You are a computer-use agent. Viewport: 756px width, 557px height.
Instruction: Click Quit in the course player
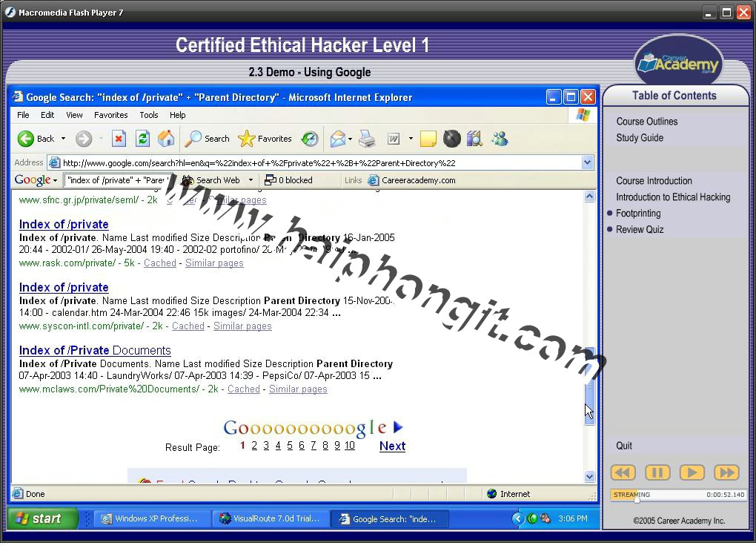click(623, 446)
